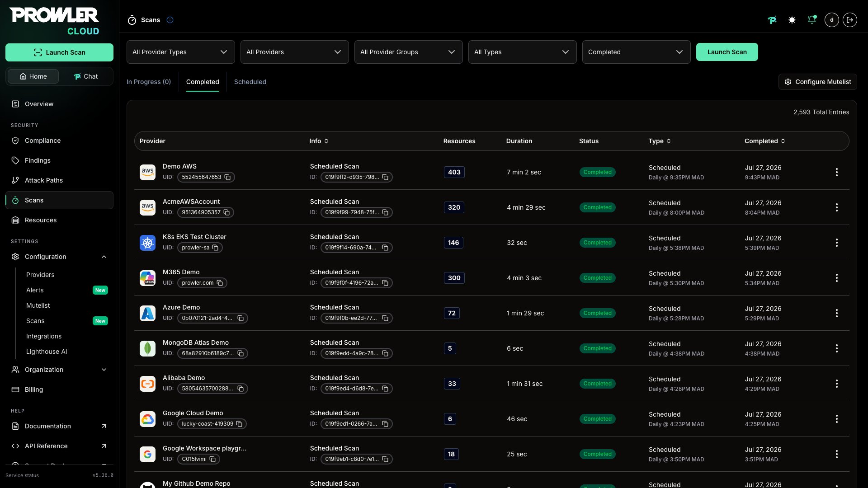868x488 pixels.
Task: Open the Prowler Lighthouse icon in top bar
Action: tap(772, 20)
